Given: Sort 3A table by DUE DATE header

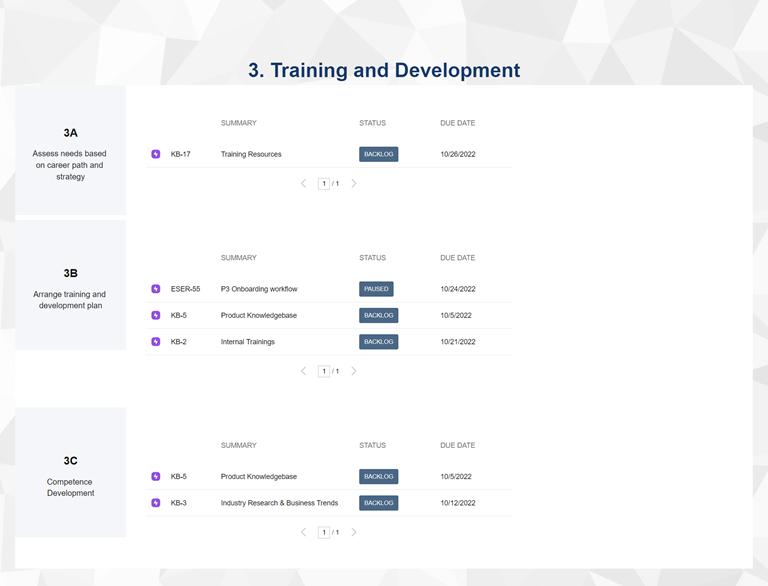Looking at the screenshot, I should click(x=457, y=123).
